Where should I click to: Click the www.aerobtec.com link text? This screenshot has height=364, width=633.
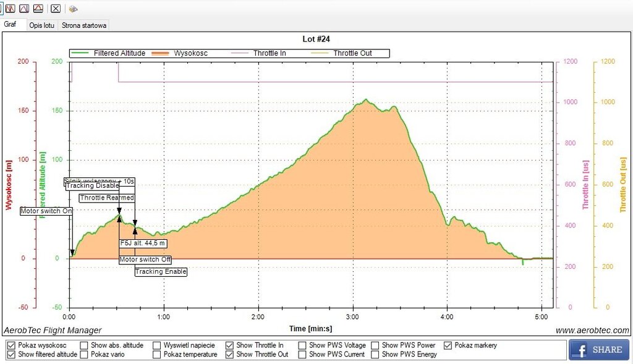click(x=592, y=331)
